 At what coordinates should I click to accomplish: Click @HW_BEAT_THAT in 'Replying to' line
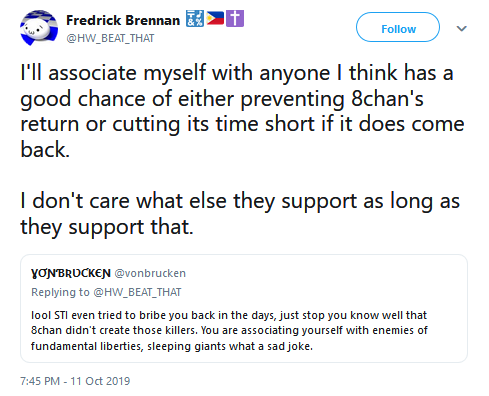coord(137,292)
